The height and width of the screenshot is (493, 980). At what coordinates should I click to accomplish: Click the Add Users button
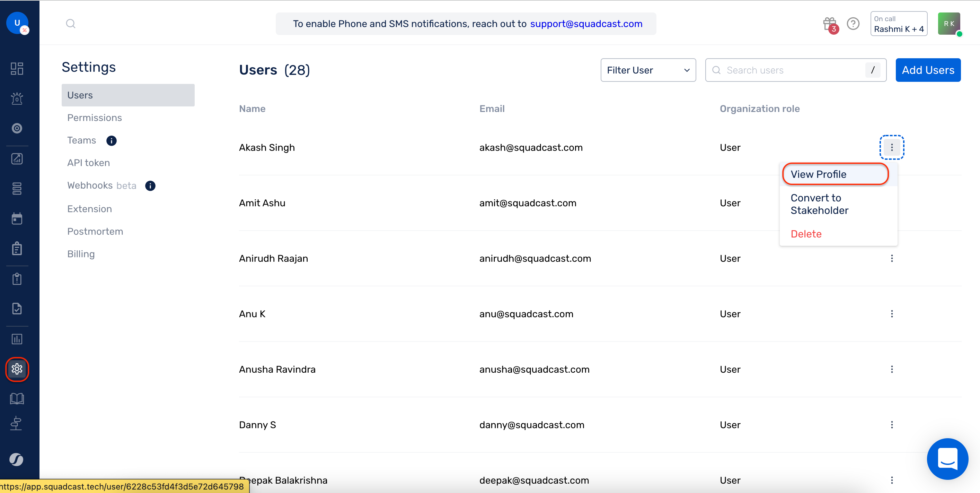click(928, 70)
